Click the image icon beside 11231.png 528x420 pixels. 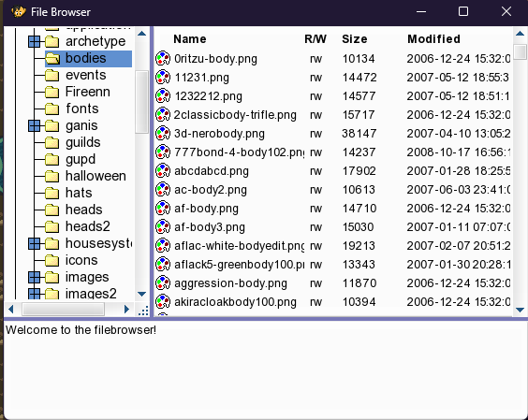(163, 78)
